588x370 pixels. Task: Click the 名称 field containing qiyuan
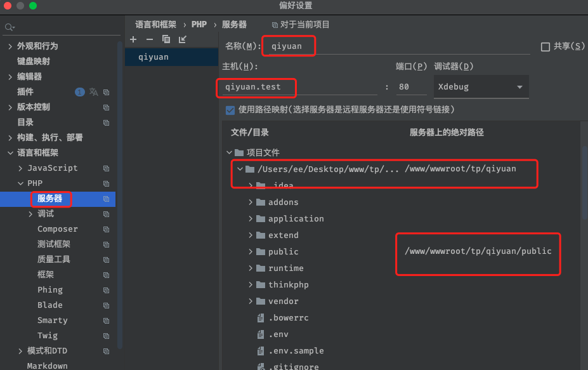click(x=398, y=46)
